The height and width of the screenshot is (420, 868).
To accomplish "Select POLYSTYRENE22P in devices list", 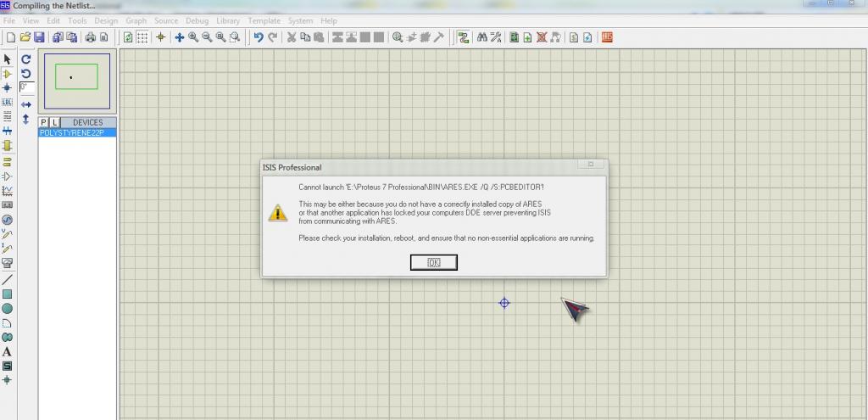I will pos(77,133).
